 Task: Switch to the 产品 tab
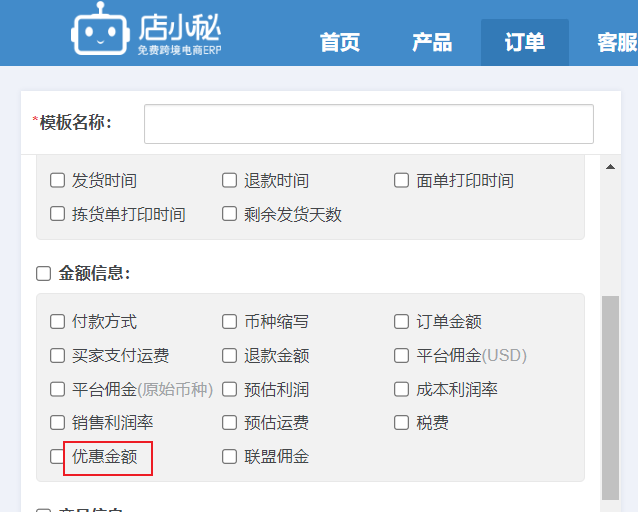(x=432, y=42)
